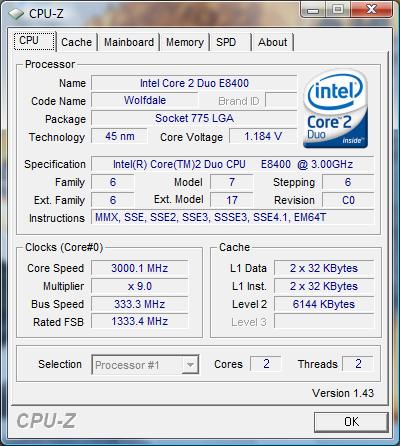Screen dimensions: 400x446
Task: Click the Threads count value
Action: coord(358,364)
